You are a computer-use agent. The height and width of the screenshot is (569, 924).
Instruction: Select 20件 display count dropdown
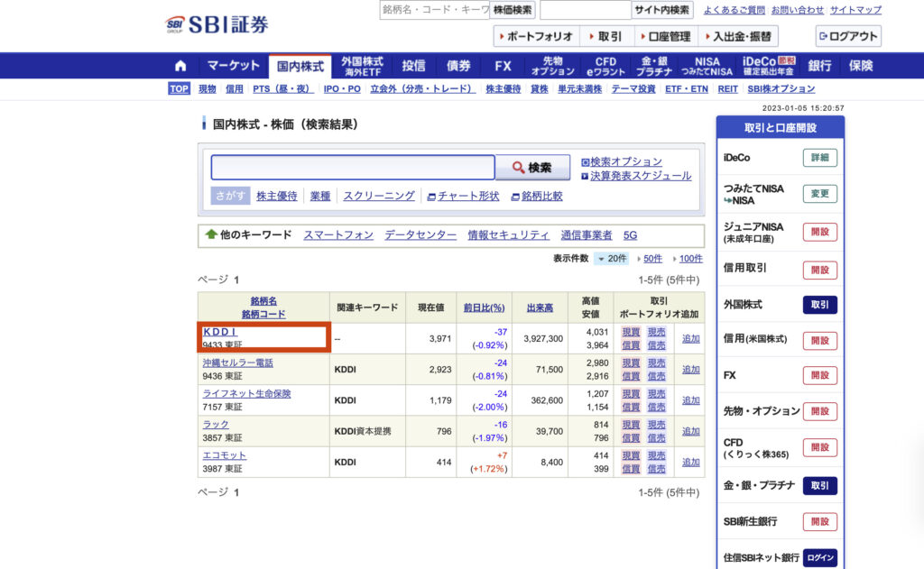click(x=612, y=259)
